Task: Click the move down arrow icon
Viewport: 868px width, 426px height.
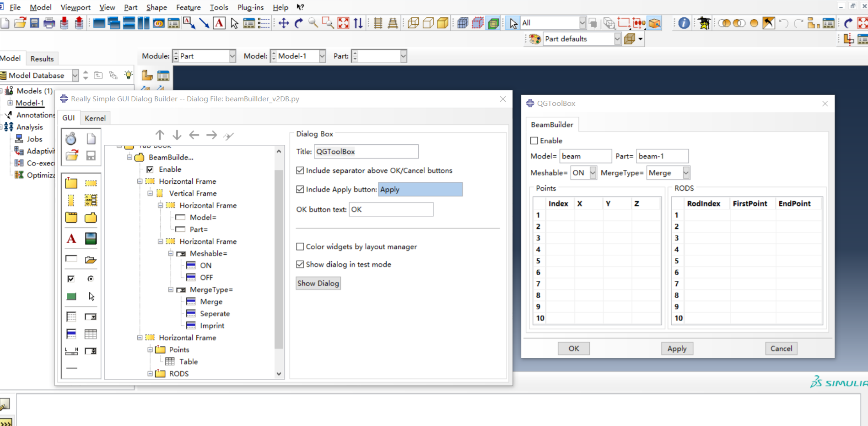Action: [177, 135]
